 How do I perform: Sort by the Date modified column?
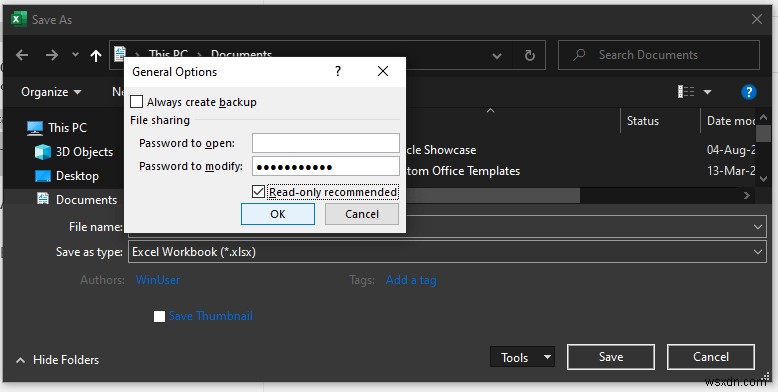[730, 121]
